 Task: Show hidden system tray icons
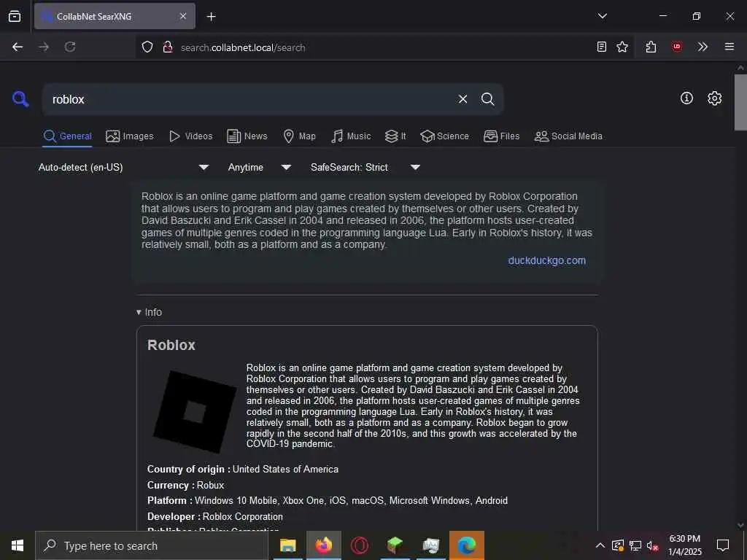[600, 545]
